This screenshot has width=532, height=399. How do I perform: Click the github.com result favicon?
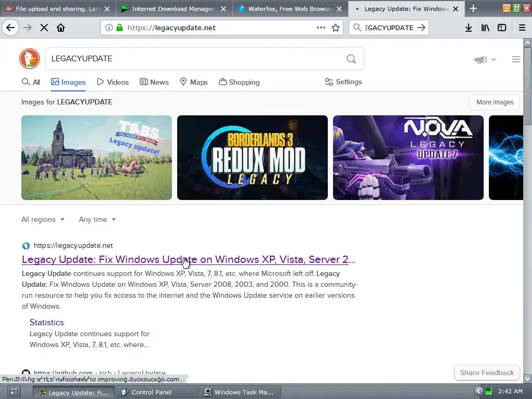point(26,373)
